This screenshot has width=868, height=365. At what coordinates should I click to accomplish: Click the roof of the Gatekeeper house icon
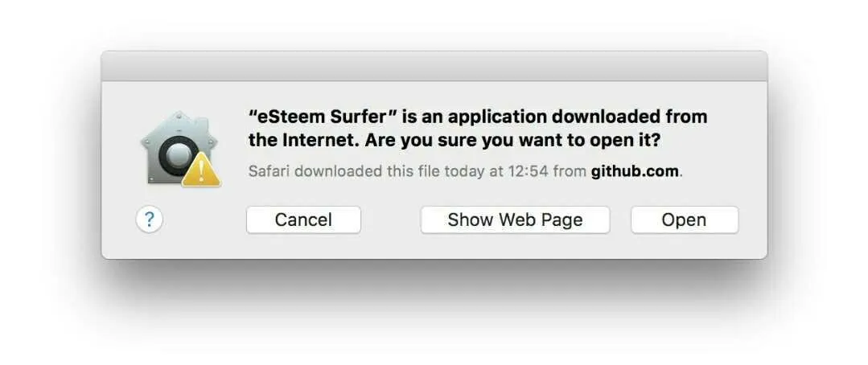[x=179, y=125]
